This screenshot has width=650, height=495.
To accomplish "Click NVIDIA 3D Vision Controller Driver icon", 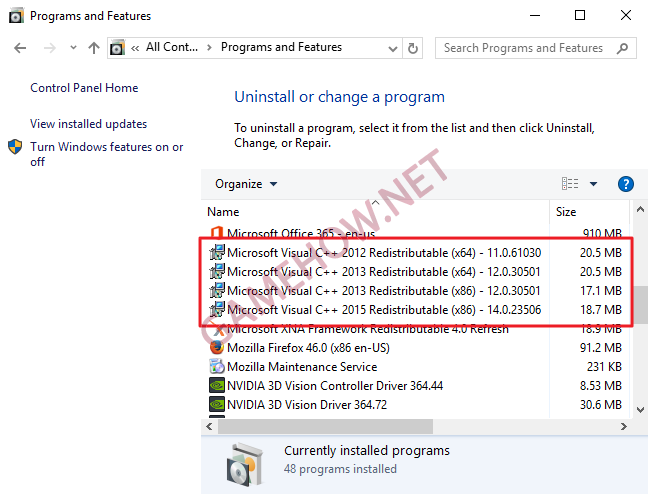I will (217, 386).
